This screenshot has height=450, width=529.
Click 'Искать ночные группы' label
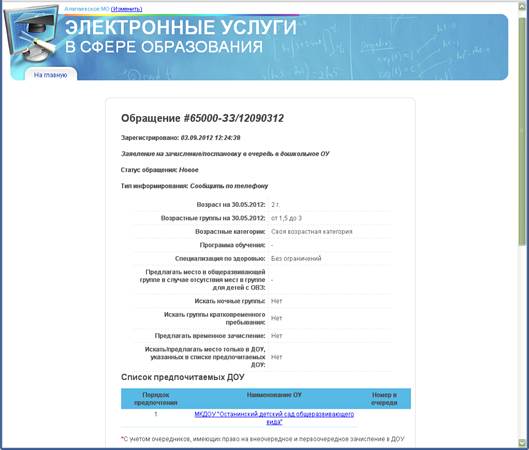(230, 301)
